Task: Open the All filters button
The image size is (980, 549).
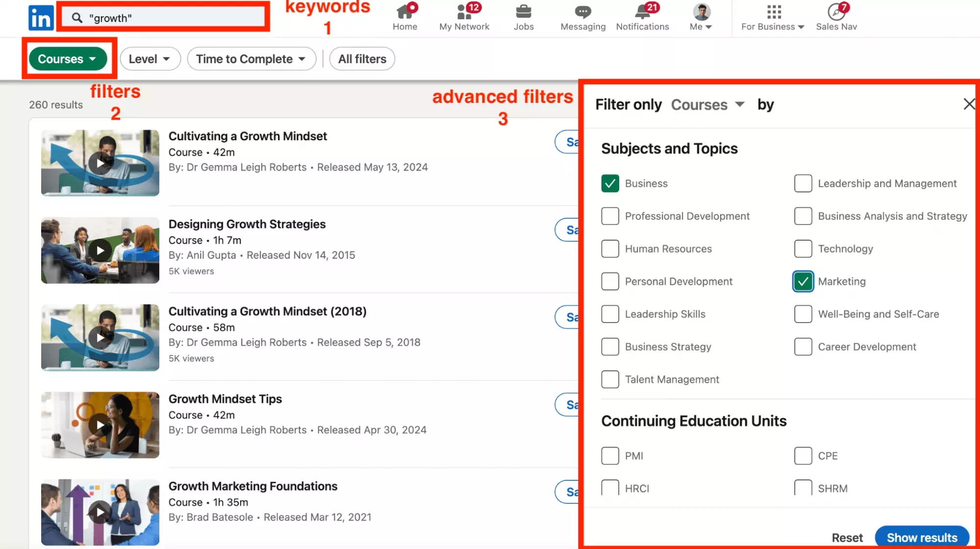Action: 362,59
